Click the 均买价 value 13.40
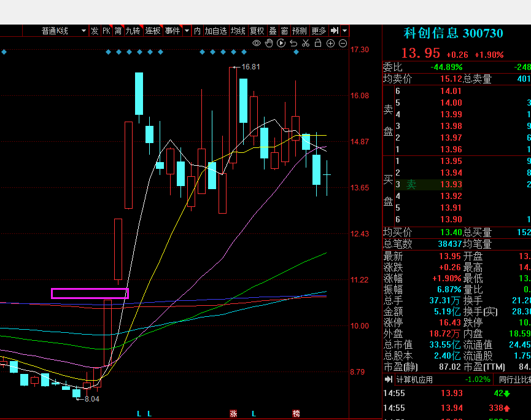 [451, 232]
